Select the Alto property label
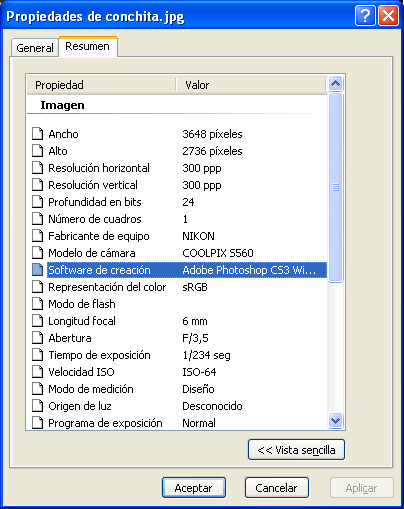The image size is (404, 509). click(58, 151)
